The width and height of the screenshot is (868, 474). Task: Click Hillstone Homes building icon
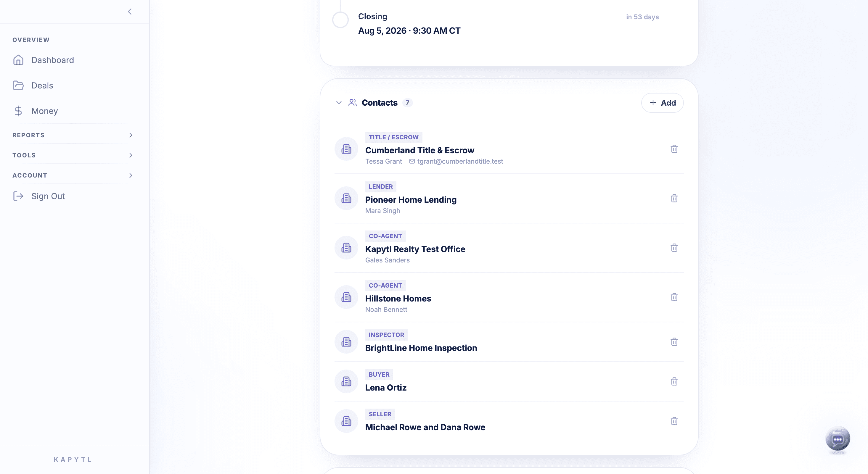tap(346, 297)
